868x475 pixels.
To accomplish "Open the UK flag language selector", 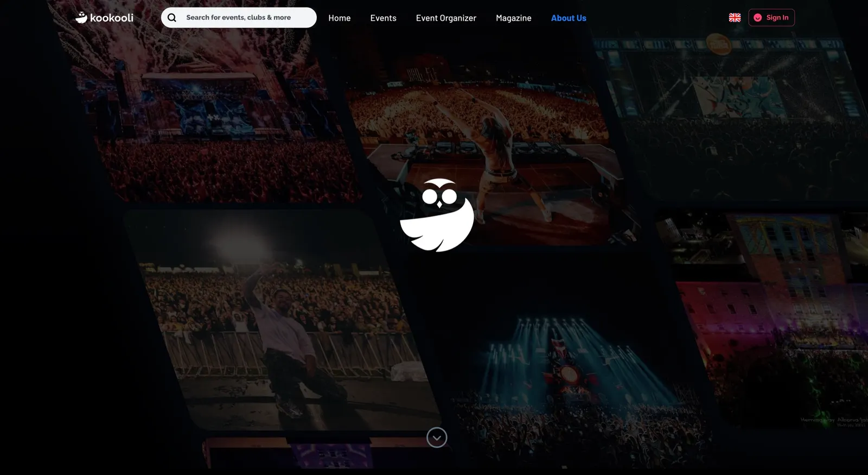I will pos(735,18).
